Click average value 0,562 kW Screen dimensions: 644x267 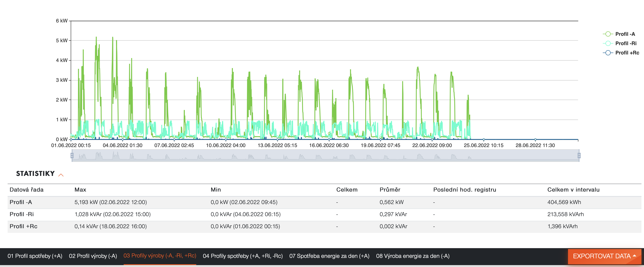point(391,202)
